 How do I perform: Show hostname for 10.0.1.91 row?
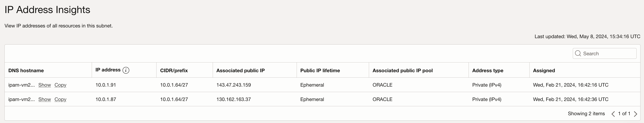(44, 85)
